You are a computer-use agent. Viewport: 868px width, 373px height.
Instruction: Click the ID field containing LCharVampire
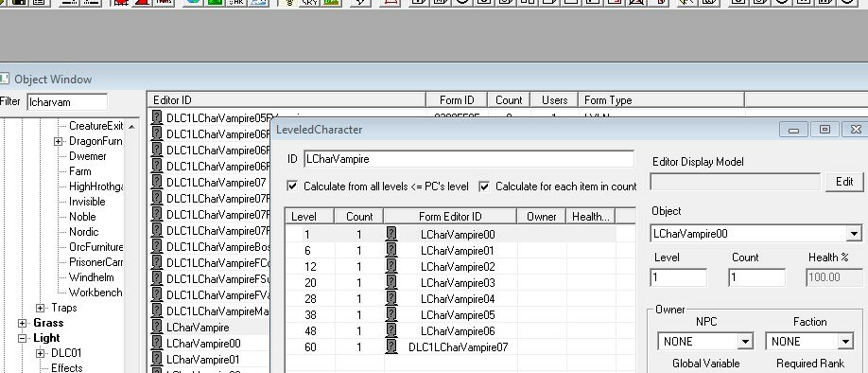point(469,159)
